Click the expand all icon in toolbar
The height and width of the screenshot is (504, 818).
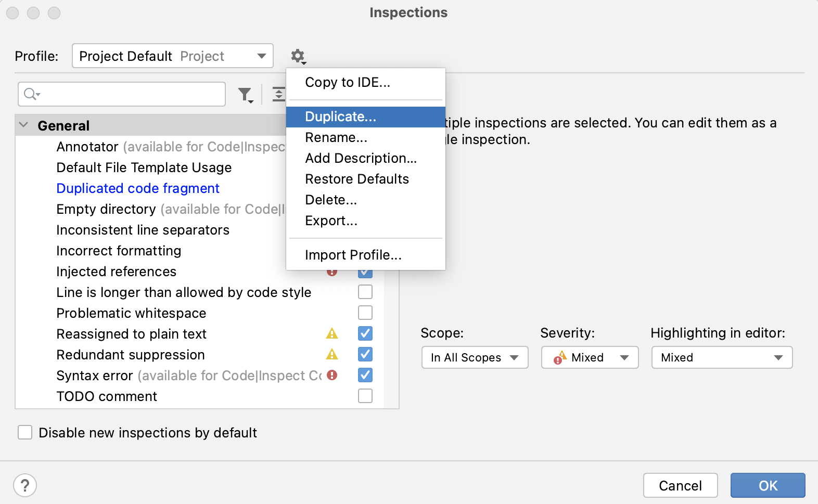279,94
